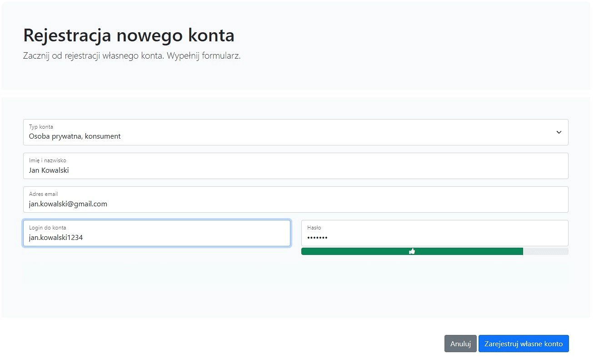Click the jan.kowalski1234 login text

56,237
